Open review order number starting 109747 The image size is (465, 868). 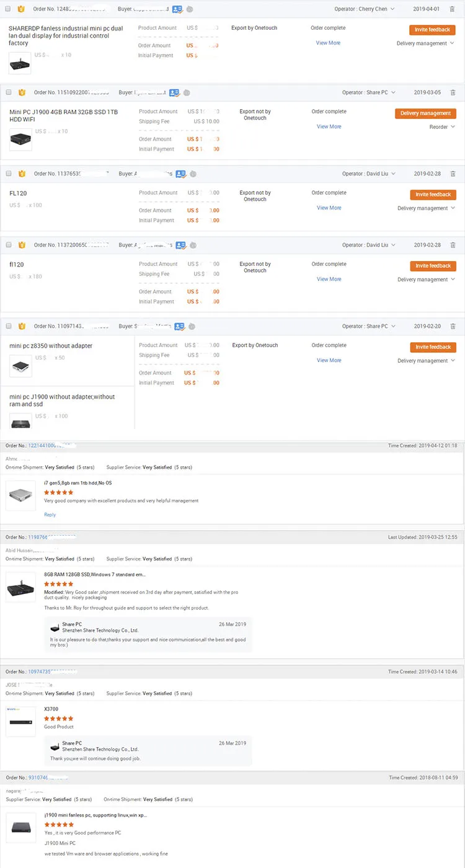[52, 671]
